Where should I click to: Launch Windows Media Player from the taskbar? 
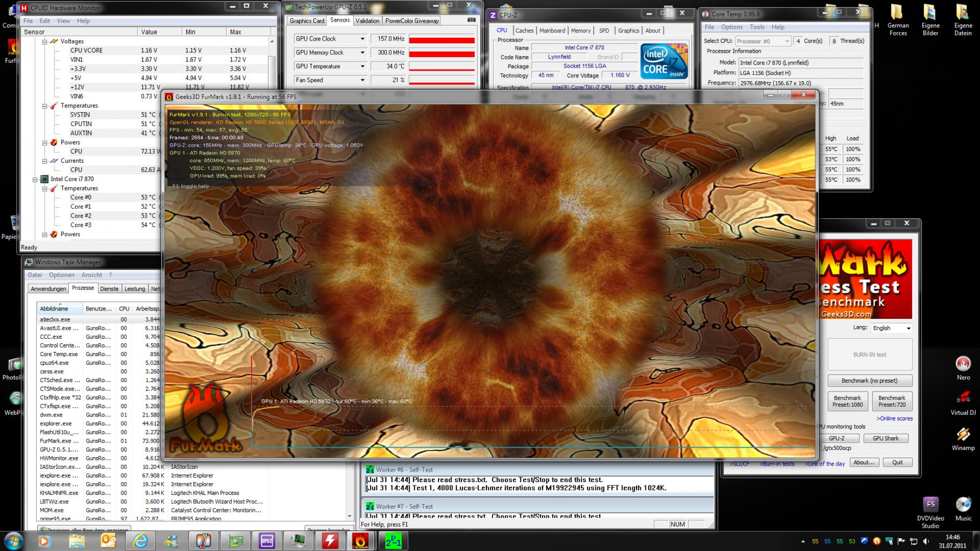[44, 540]
